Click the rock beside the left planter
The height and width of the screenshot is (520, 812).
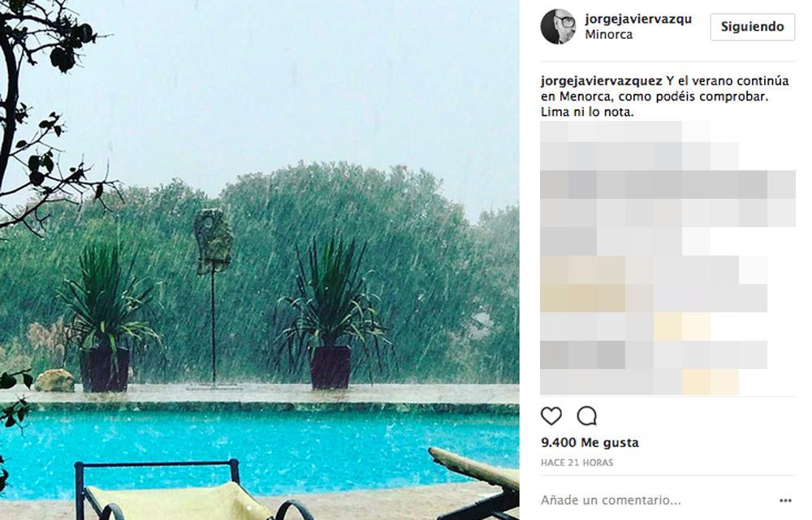click(x=54, y=380)
